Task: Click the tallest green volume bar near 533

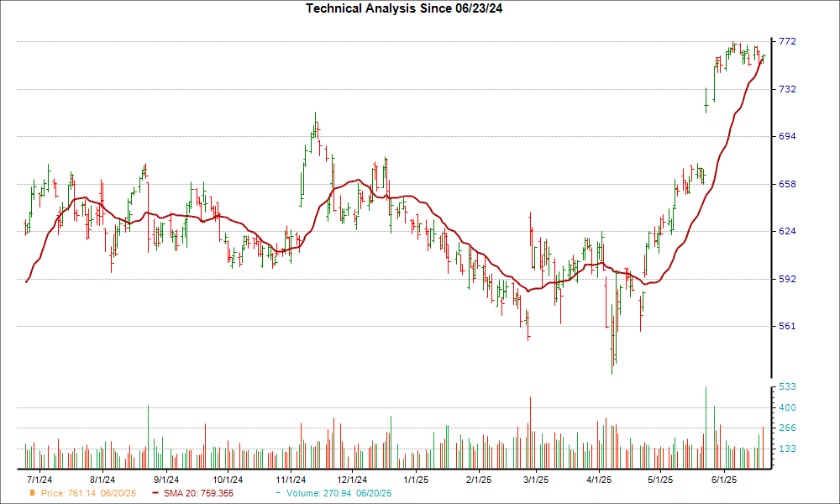Action: pos(706,428)
